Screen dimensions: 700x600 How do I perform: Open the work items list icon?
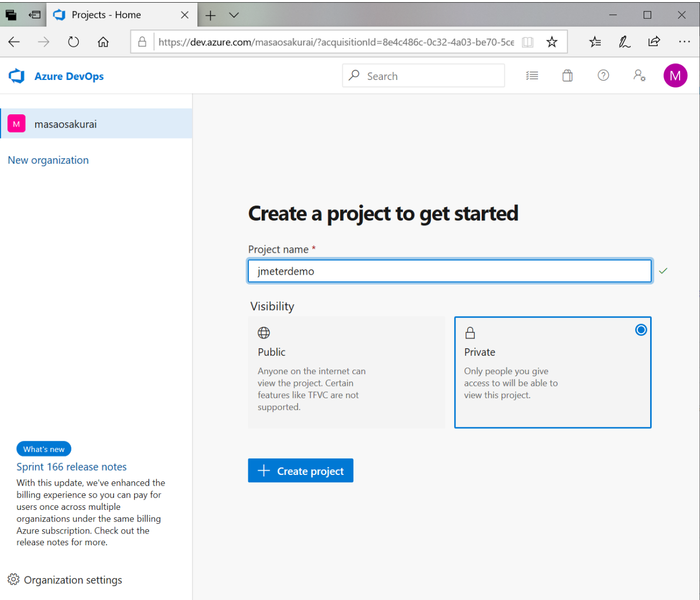pos(532,76)
